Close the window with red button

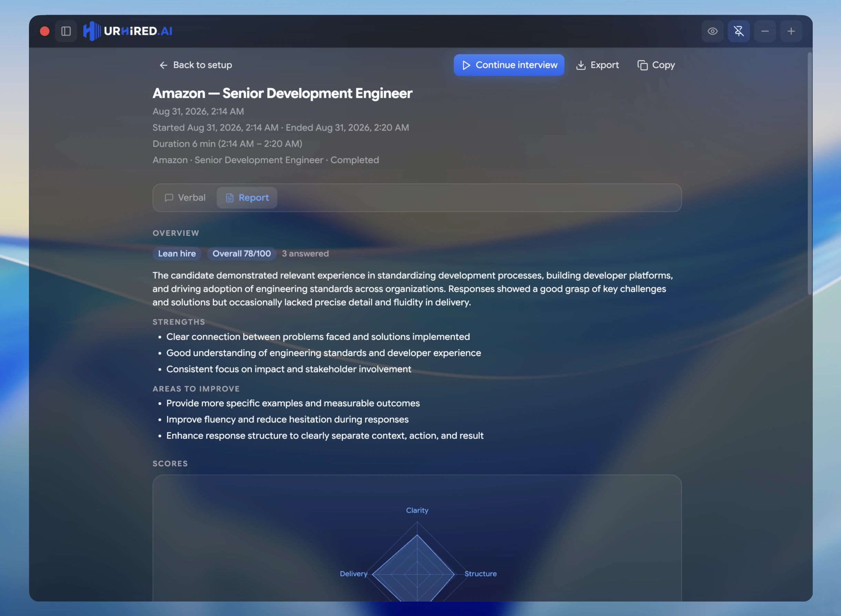45,31
